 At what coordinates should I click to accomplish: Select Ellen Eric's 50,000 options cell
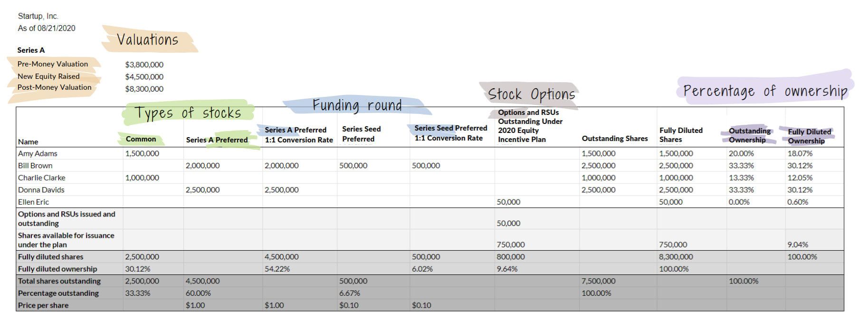click(x=508, y=202)
